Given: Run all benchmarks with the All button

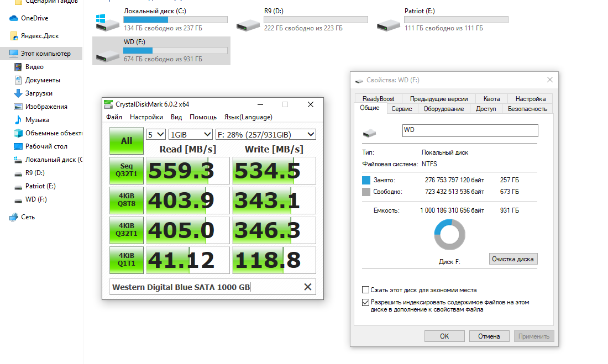Looking at the screenshot, I should 127,141.
